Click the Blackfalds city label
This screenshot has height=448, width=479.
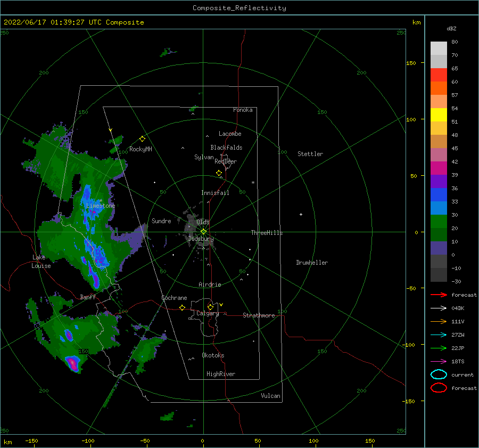pos(226,148)
